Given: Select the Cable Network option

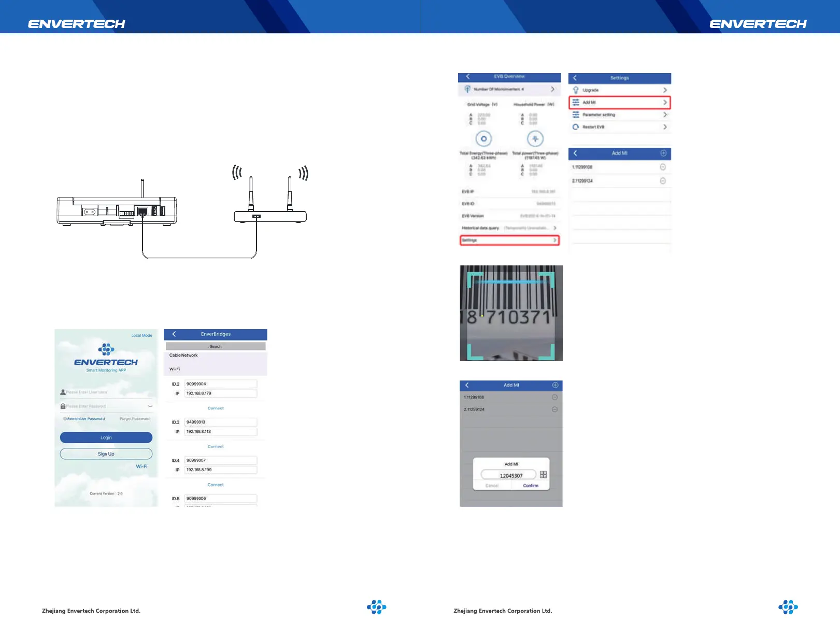Looking at the screenshot, I should click(x=183, y=356).
